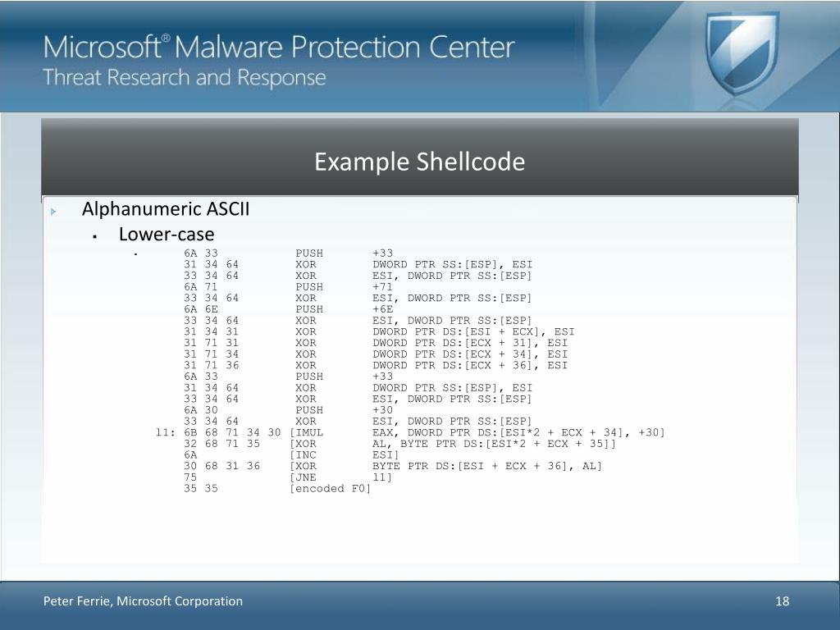The width and height of the screenshot is (840, 630).
Task: Click the l1: label in code
Action: [x=165, y=432]
